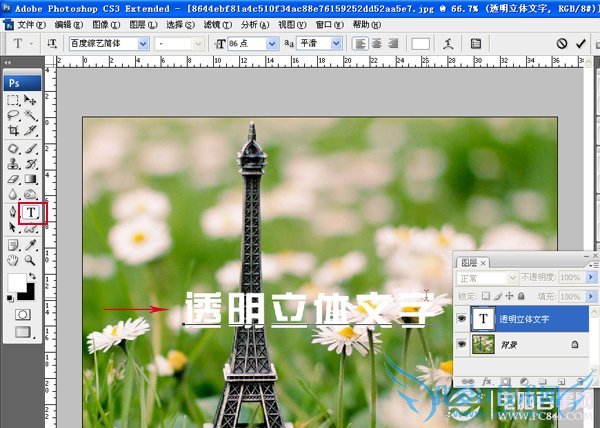The image size is (600, 428).
Task: Click the layer style fx button
Action: (487, 382)
